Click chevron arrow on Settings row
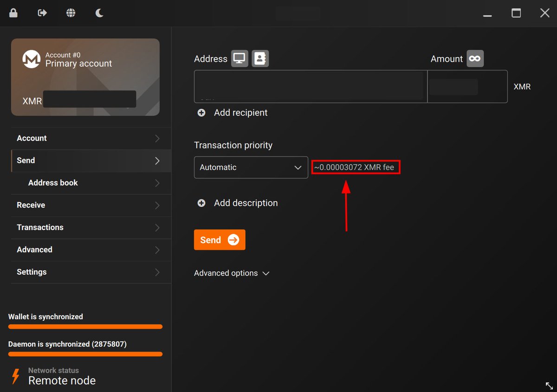The image size is (557, 392). 157,272
